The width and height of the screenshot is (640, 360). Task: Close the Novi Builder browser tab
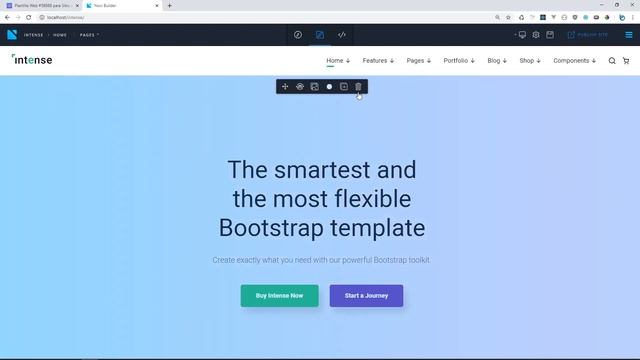157,6
